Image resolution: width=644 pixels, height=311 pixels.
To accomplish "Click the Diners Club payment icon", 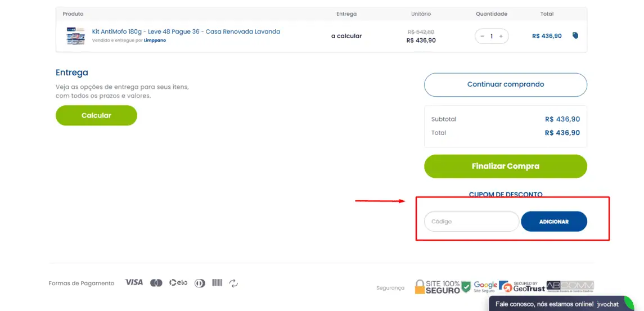I will [200, 283].
